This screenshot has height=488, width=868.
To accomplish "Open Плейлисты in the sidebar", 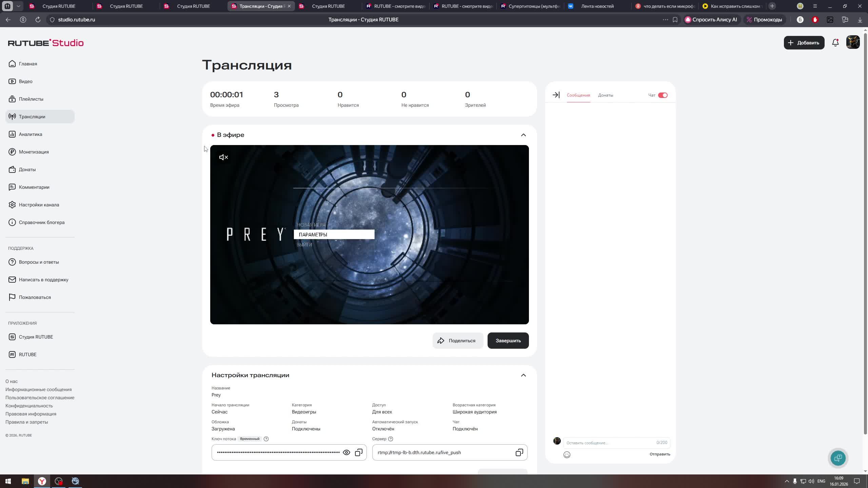I will tap(40, 99).
